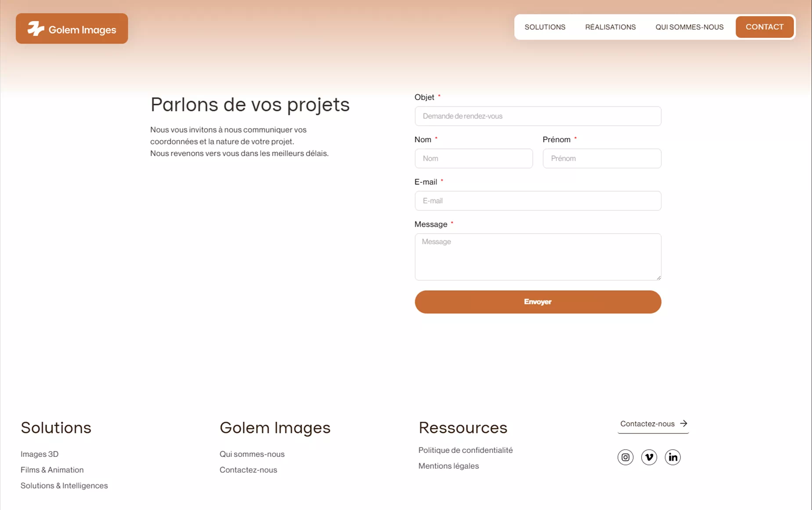Screen dimensions: 812x510
Task: Click into the Prénom field
Action: tap(602, 159)
